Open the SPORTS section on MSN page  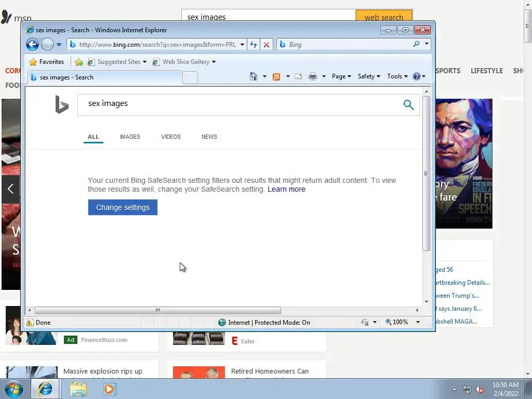click(x=448, y=71)
